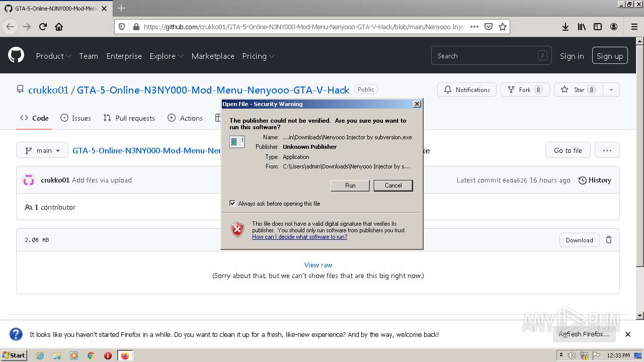The height and width of the screenshot is (362, 644).
Task: Bookmark this page with the star
Action: pos(502,27)
